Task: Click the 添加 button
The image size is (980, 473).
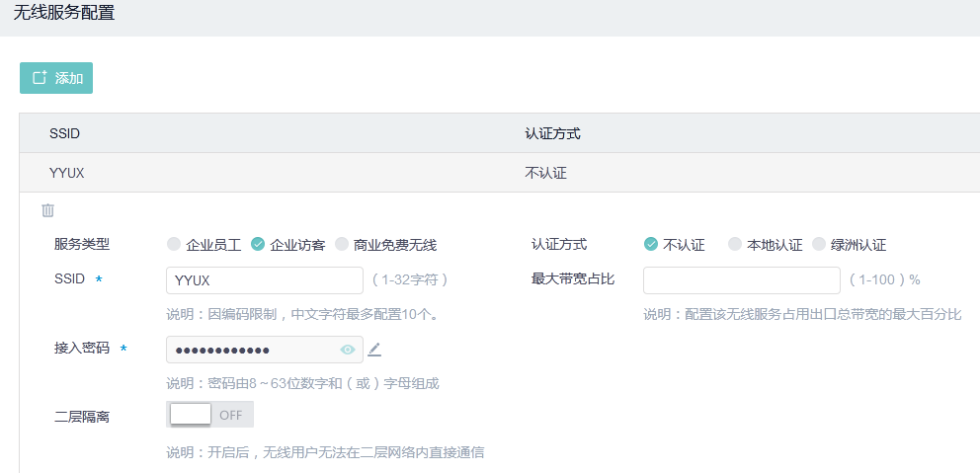Action: (x=56, y=78)
